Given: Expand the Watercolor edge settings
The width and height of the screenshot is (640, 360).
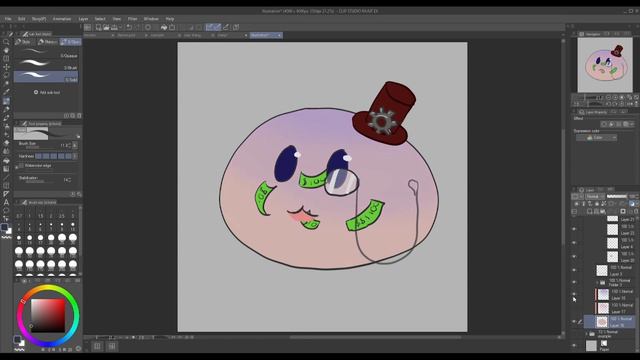Looking at the screenshot, I should 16,166.
